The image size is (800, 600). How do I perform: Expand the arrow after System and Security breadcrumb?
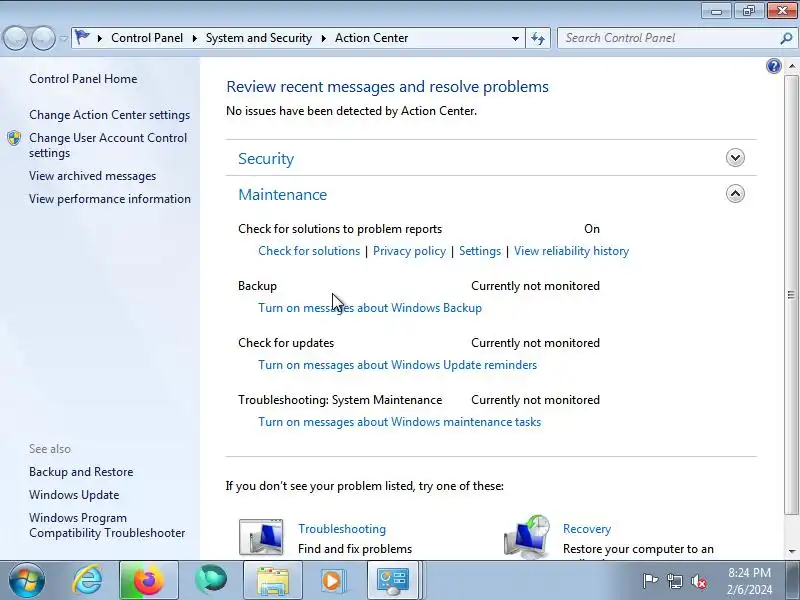(323, 38)
